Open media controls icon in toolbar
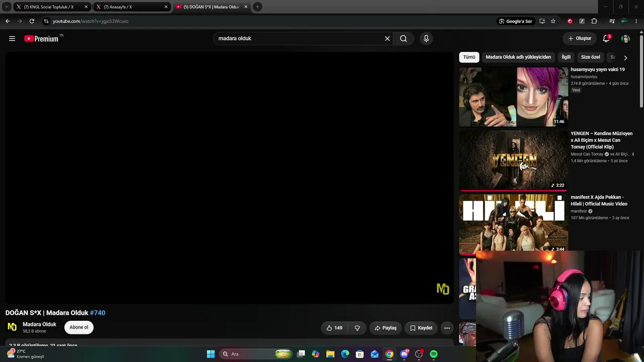Image resolution: width=644 pixels, height=362 pixels. [612, 21]
